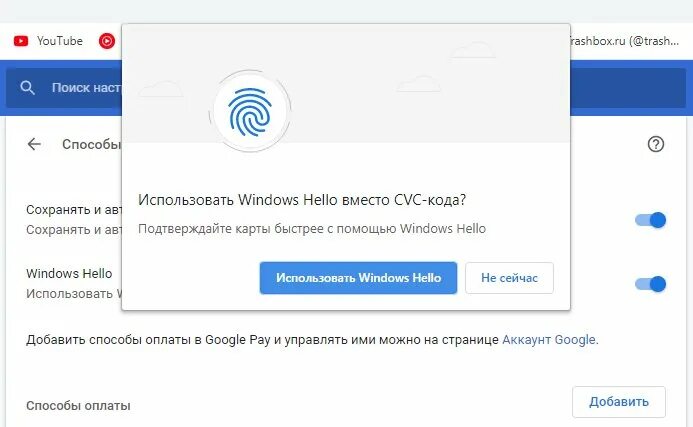Open the red circular music bookmark icon
This screenshot has height=427, width=693.
[x=107, y=41]
